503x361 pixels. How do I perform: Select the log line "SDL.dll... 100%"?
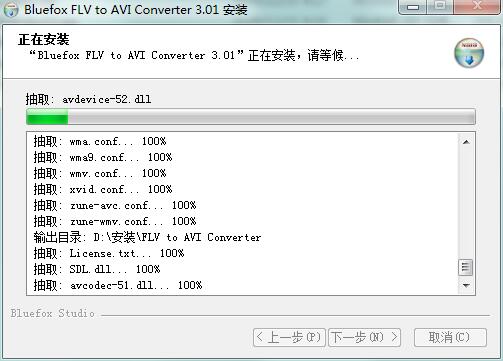click(x=97, y=269)
